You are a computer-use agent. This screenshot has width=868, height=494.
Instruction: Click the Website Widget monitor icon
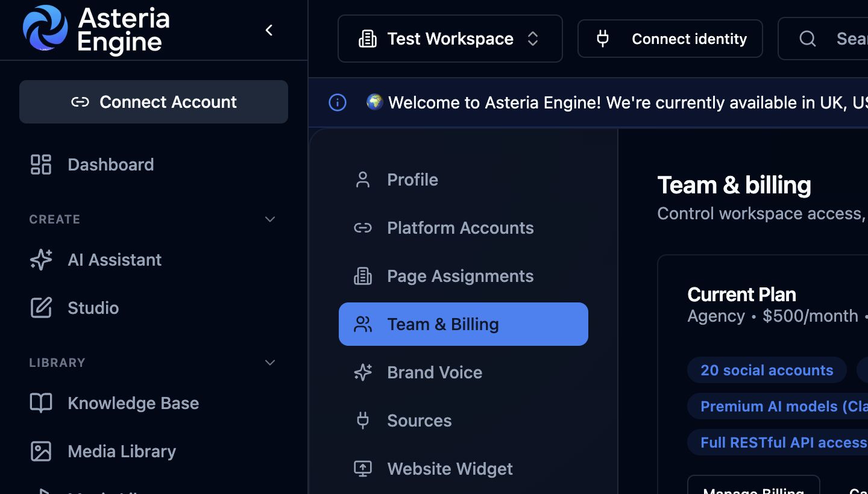coord(363,469)
